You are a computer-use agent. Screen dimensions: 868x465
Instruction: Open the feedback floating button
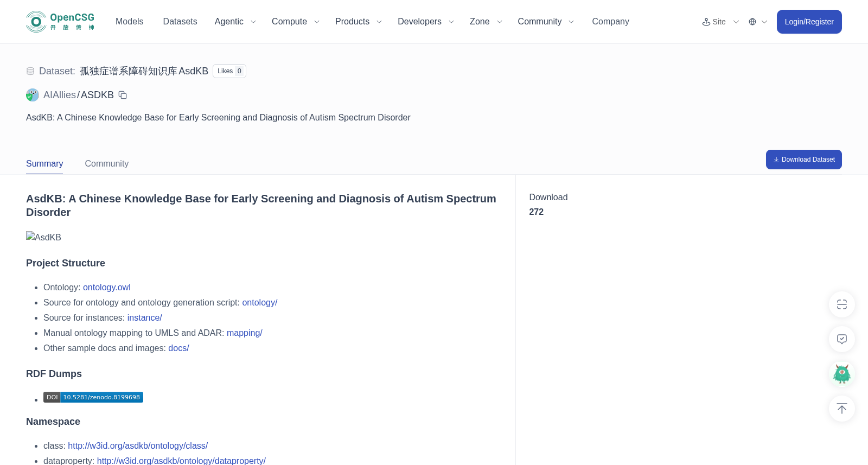point(842,339)
